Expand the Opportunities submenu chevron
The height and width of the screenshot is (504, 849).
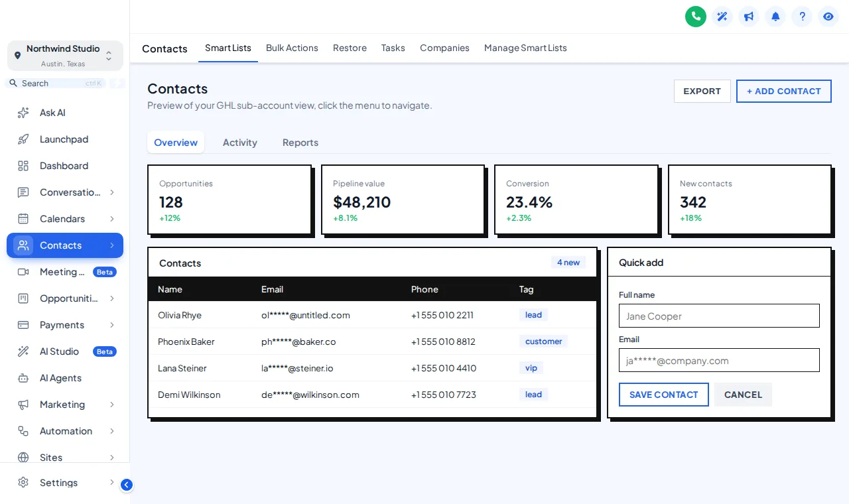coord(112,298)
